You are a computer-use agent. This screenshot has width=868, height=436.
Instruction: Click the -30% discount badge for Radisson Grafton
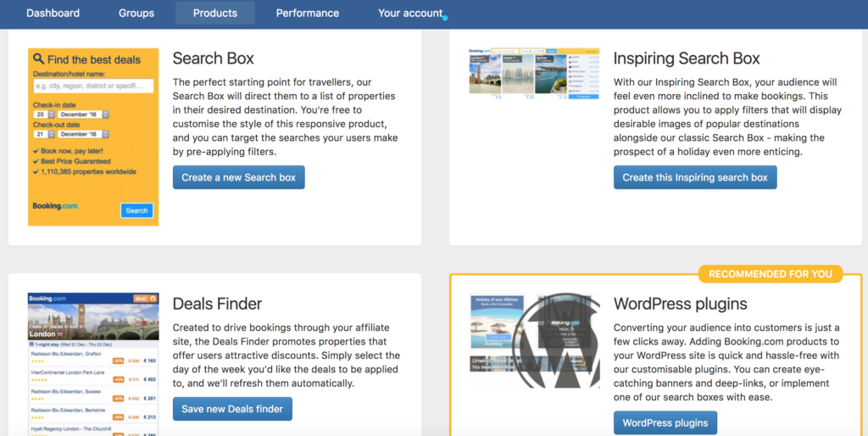point(119,361)
